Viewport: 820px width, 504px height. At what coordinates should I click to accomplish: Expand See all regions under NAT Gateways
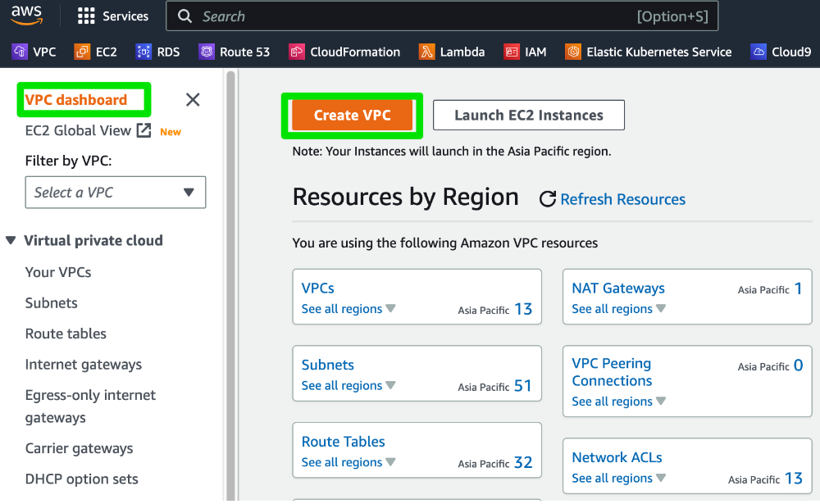618,308
